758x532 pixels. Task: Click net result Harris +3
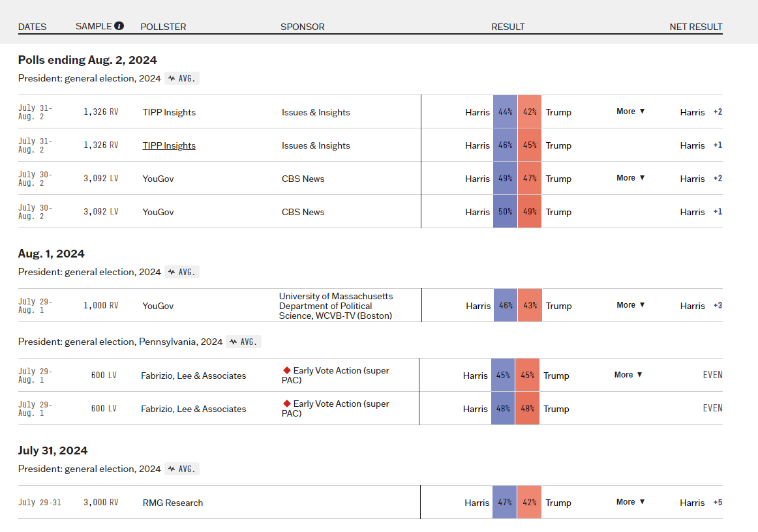(x=701, y=306)
